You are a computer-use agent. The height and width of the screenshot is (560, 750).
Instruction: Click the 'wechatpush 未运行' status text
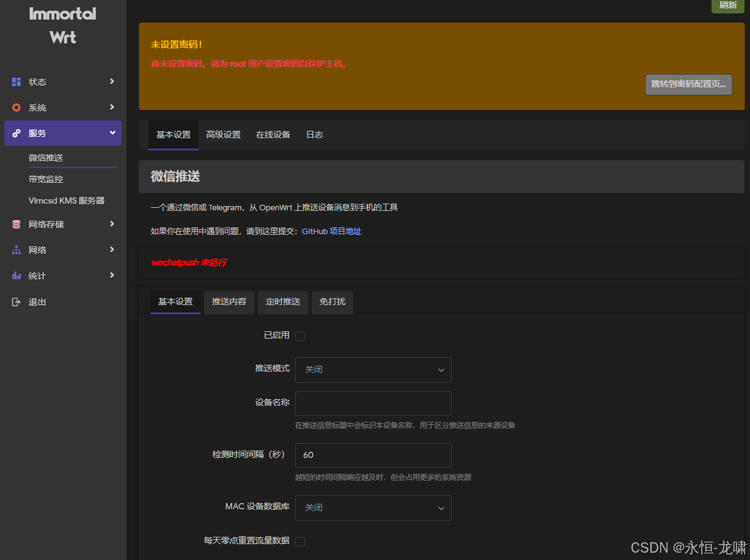point(189,263)
